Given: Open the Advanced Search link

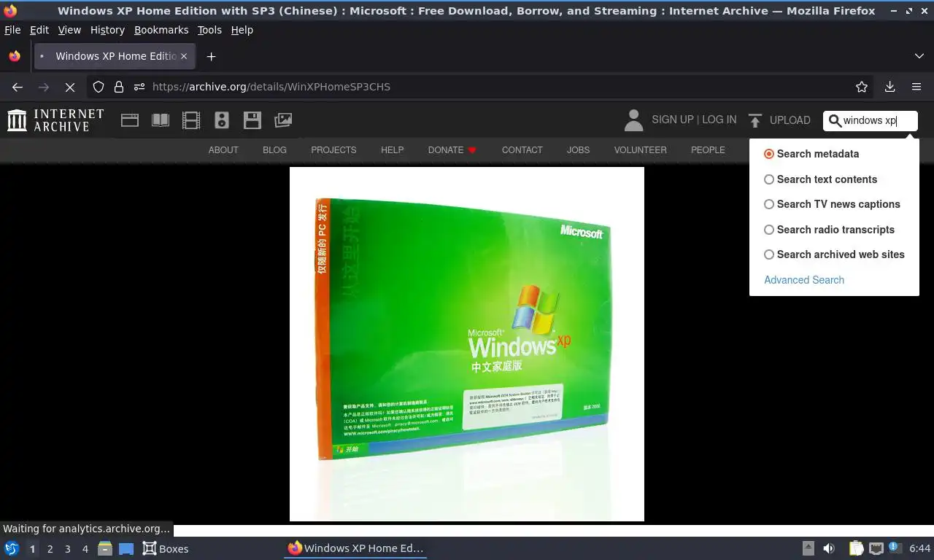Looking at the screenshot, I should coord(804,280).
